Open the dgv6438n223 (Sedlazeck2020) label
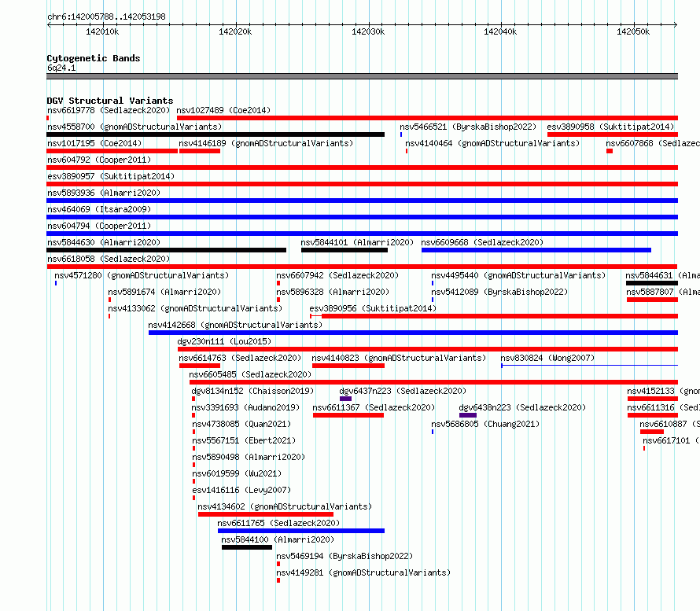The height and width of the screenshot is (611, 700). coord(522,407)
